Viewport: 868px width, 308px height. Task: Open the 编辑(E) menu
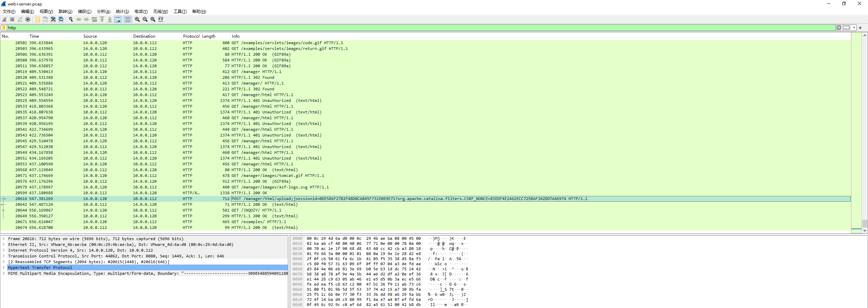click(27, 12)
